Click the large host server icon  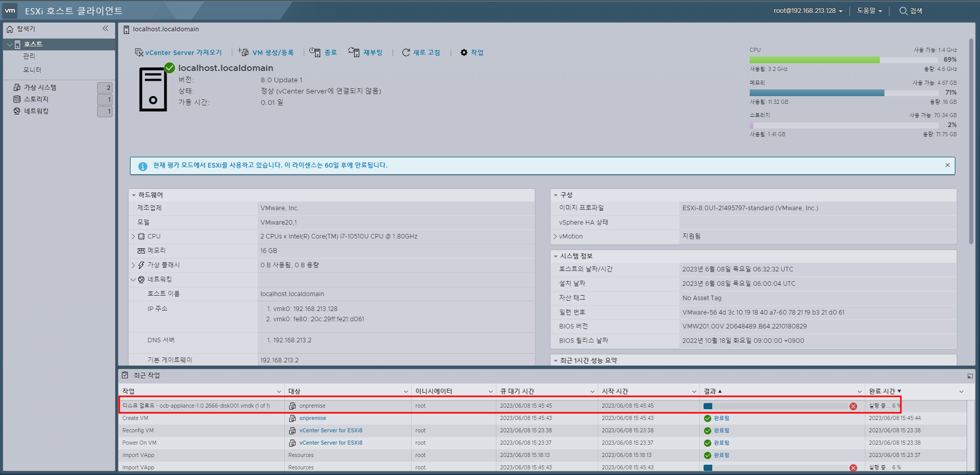[x=153, y=89]
